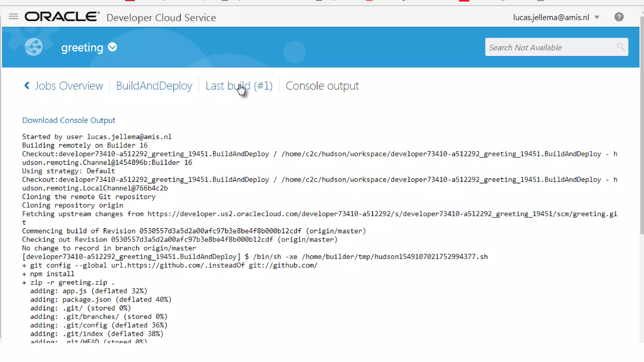Click the Developer Cloud Service title

[161, 18]
